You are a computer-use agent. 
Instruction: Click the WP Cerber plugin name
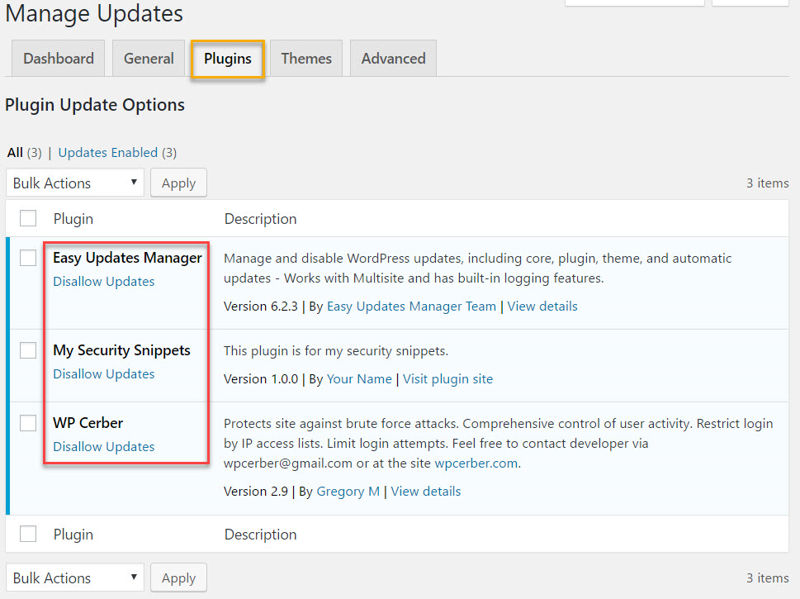coord(88,423)
